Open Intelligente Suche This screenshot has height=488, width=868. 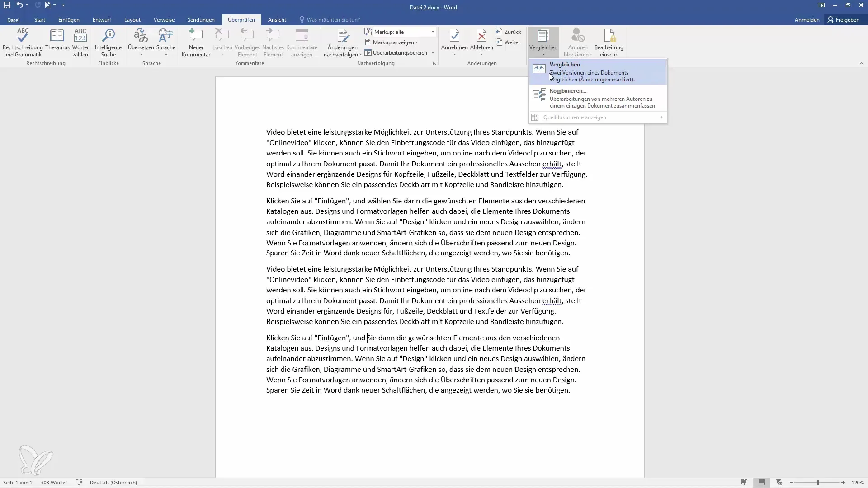(x=108, y=43)
